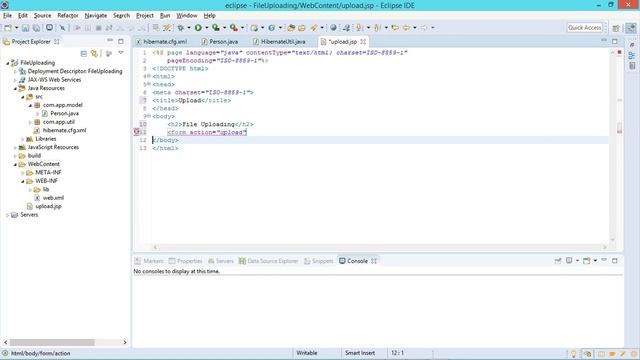
Task: Expand the Servers node
Action: tap(7, 215)
